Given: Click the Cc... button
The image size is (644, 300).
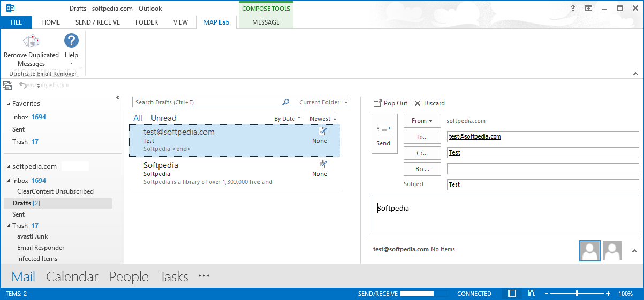Looking at the screenshot, I should [422, 153].
